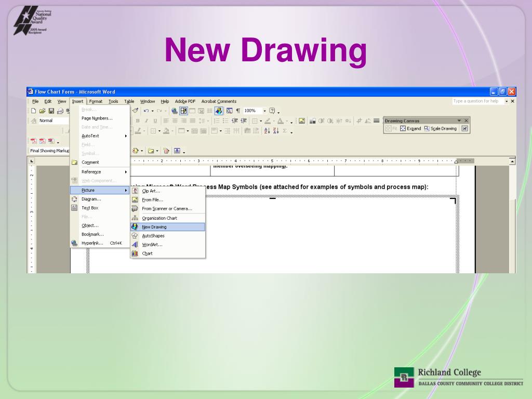Click the Crop tool icon
The height and width of the screenshot is (399, 532).
point(359,121)
